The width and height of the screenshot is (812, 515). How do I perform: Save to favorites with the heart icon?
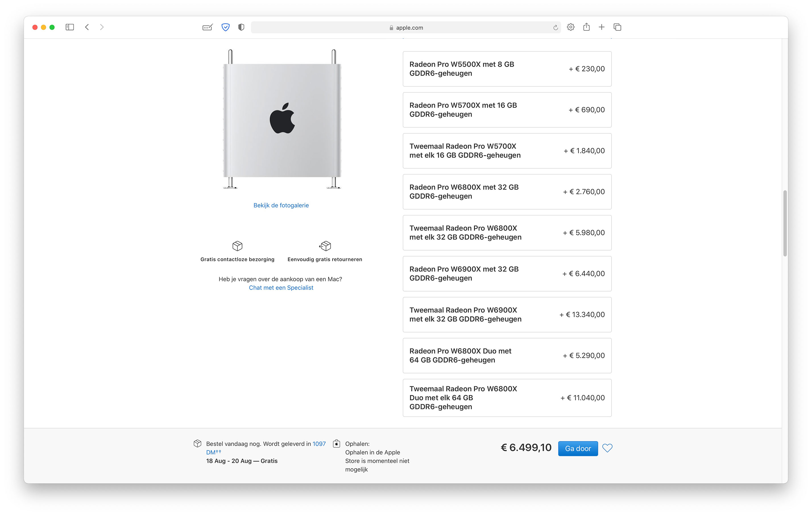pos(607,448)
